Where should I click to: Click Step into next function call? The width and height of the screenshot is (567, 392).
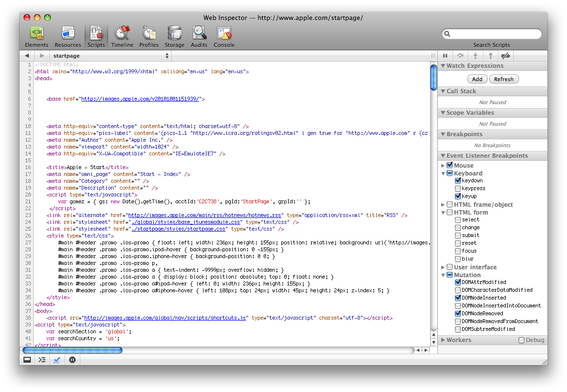point(476,56)
